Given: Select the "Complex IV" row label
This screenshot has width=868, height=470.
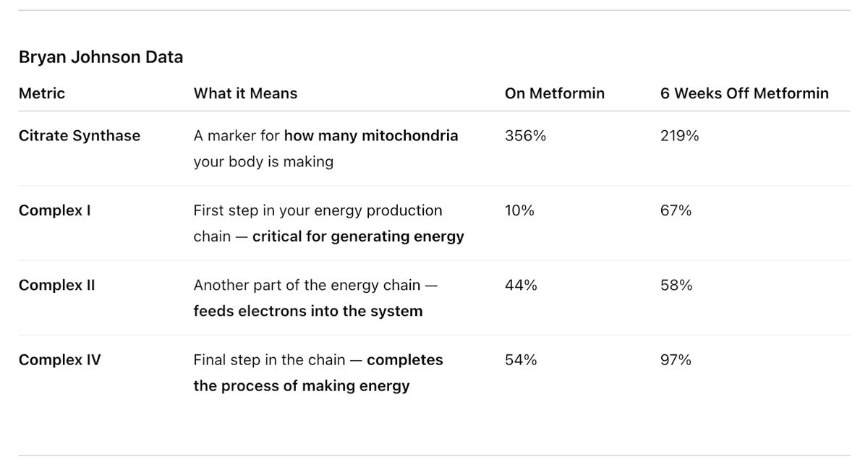Looking at the screenshot, I should click(x=59, y=360).
